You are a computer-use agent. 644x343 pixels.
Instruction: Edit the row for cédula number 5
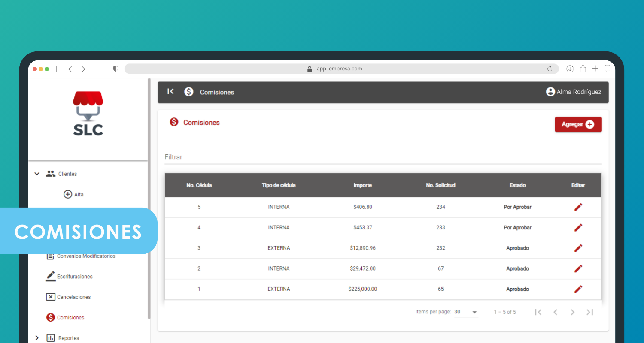point(578,207)
